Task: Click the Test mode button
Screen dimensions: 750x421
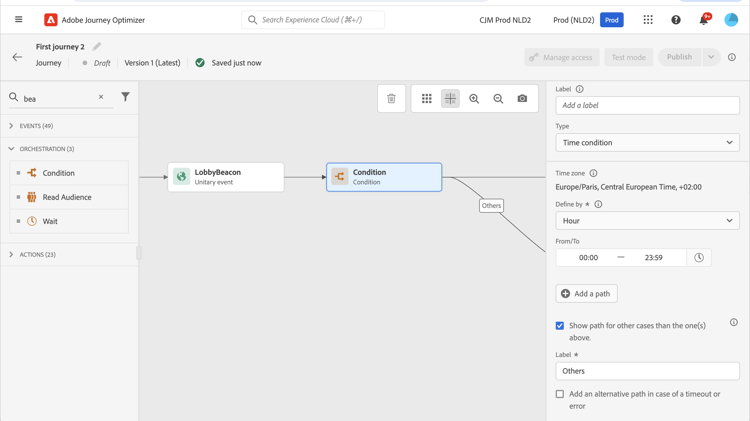Action: click(628, 57)
